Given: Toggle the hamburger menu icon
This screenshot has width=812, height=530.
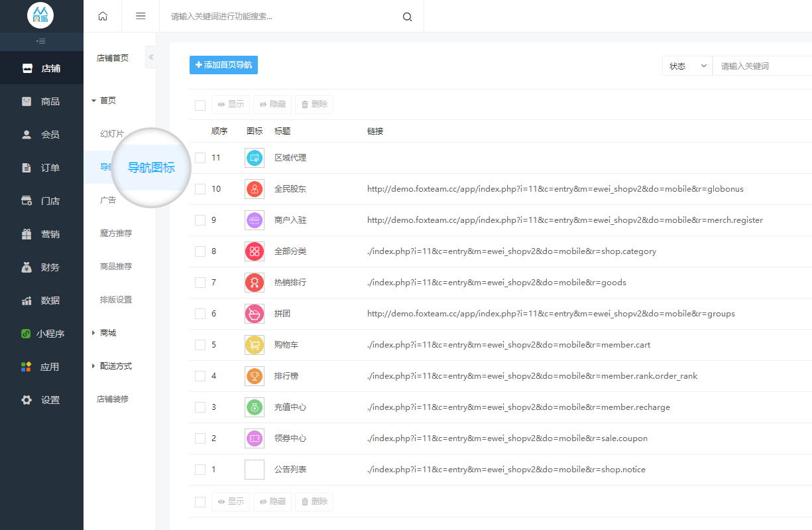Looking at the screenshot, I should point(141,16).
